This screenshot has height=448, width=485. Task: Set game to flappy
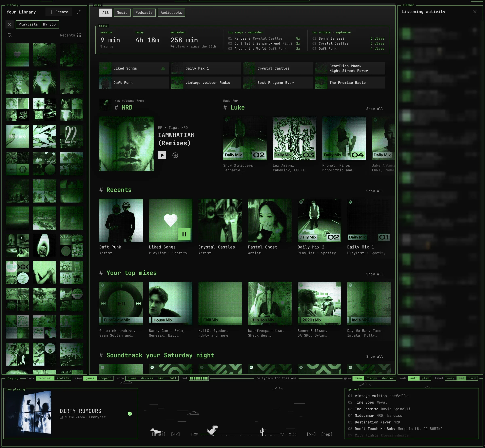coord(372,378)
